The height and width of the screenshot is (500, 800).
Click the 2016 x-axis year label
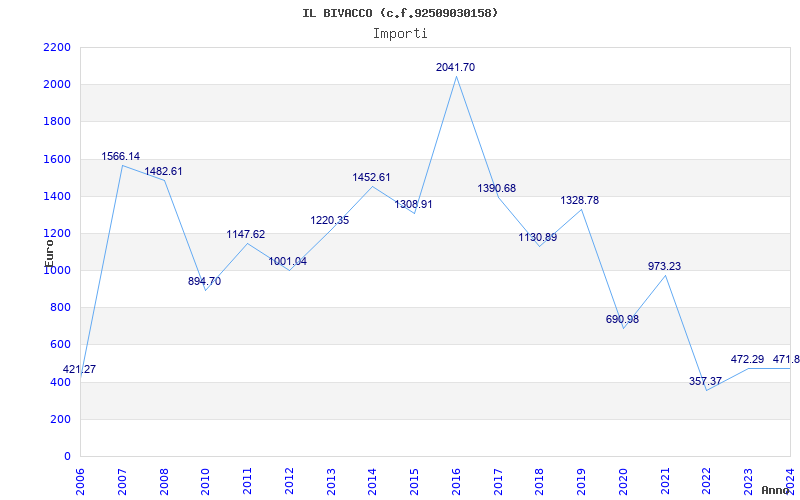pyautogui.click(x=456, y=482)
